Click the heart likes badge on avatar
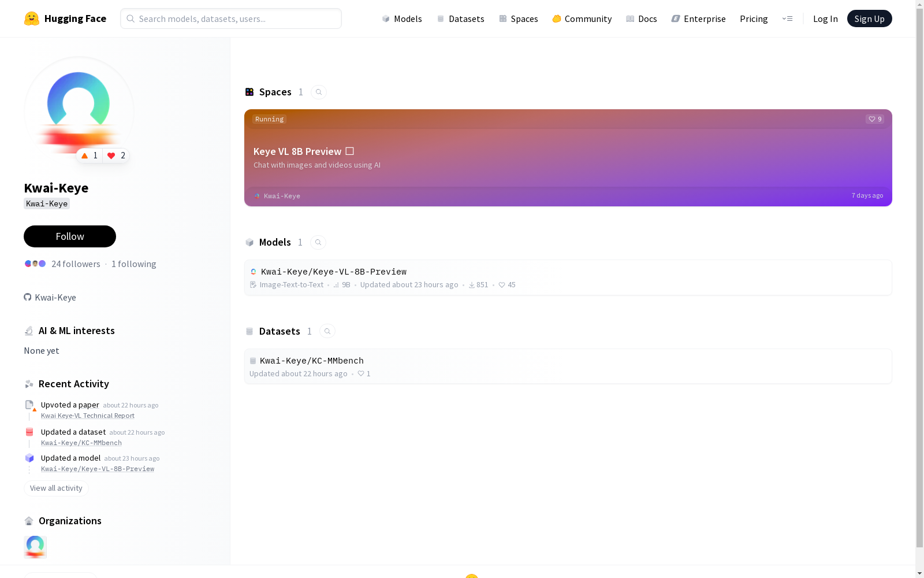 point(116,155)
